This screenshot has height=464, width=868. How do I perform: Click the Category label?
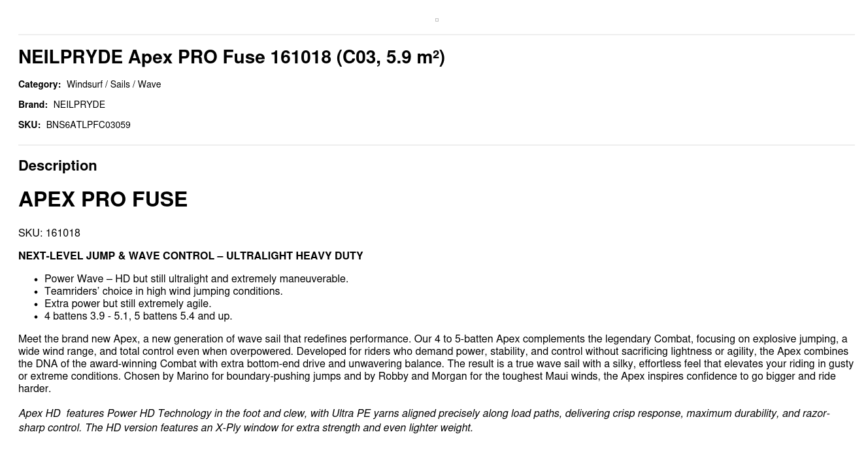[39, 84]
